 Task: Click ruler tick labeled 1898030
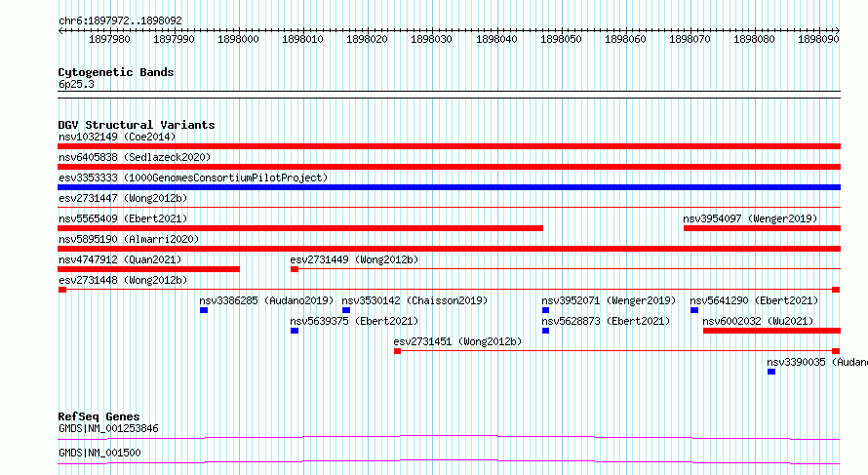tap(431, 39)
